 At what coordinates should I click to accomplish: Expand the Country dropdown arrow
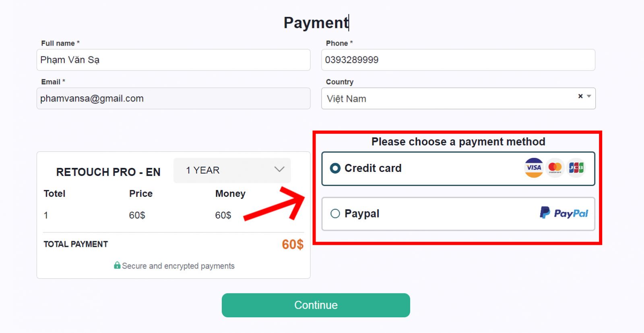589,96
